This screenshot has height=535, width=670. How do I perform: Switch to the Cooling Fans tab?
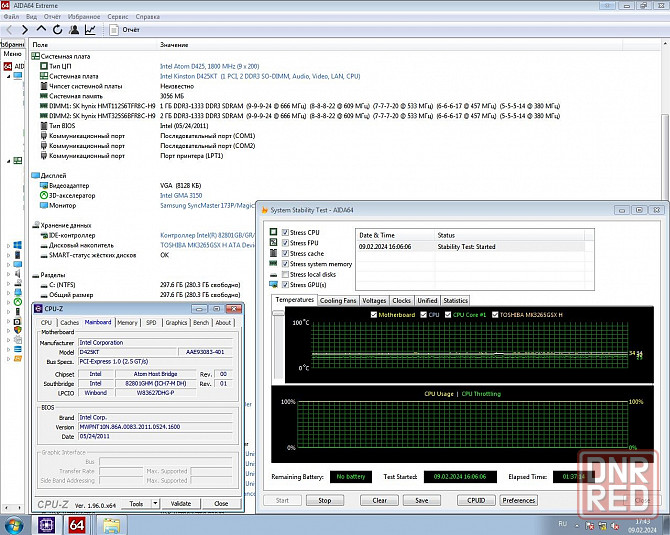(338, 300)
